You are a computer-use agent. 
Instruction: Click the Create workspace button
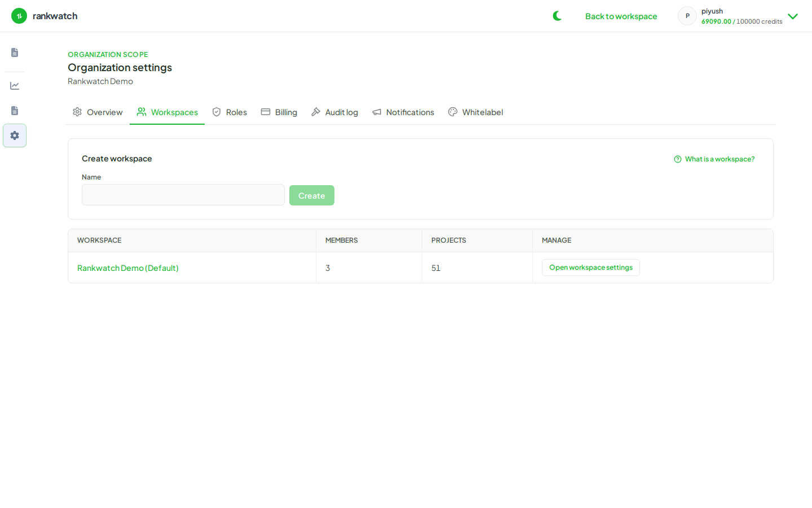click(x=312, y=195)
